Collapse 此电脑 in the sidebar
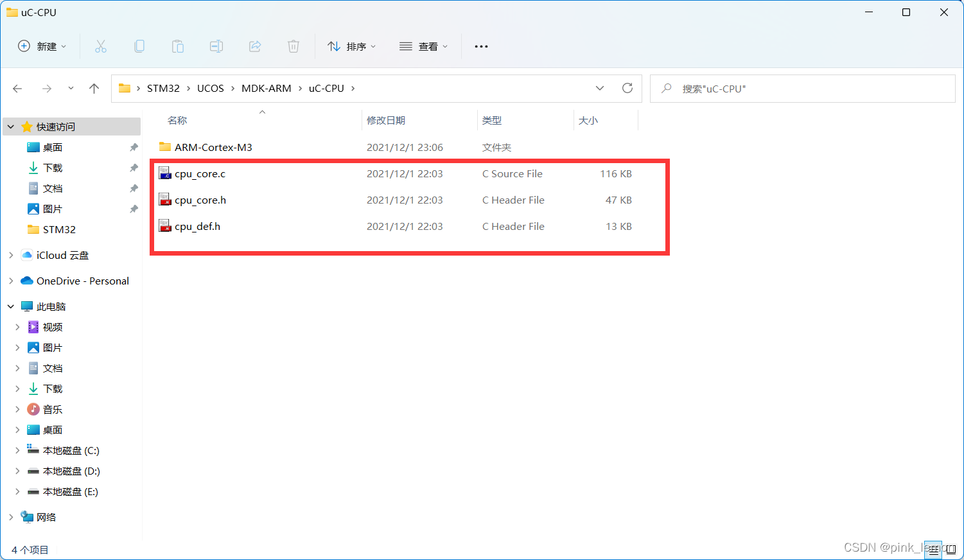This screenshot has width=964, height=560. coord(10,306)
